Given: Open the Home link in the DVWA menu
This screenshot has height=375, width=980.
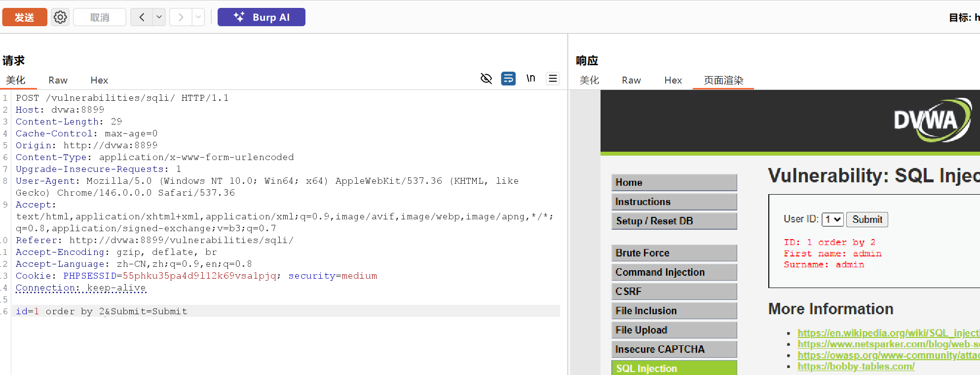Looking at the screenshot, I should (x=674, y=182).
